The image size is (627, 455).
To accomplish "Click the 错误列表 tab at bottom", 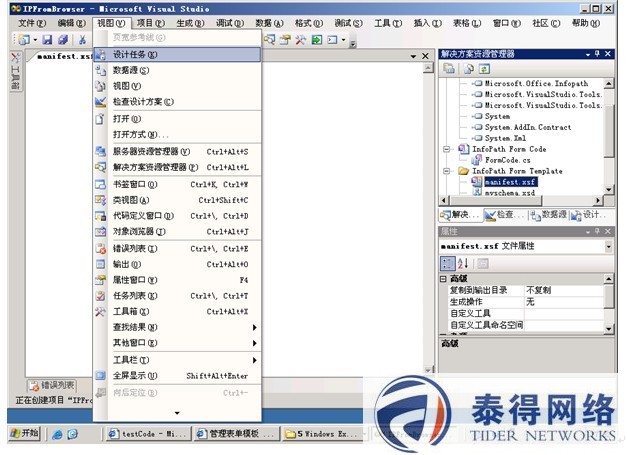I will [52, 385].
